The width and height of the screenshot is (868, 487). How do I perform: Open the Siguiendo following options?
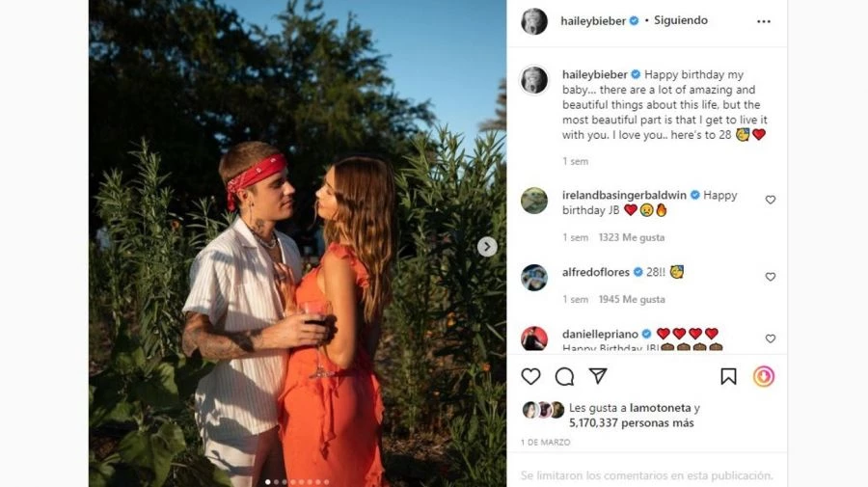pos(681,20)
